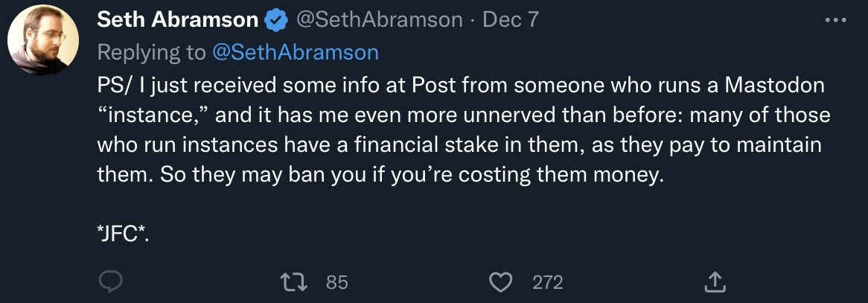Click the retweet count showing 85
This screenshot has height=303, width=868.
[337, 282]
